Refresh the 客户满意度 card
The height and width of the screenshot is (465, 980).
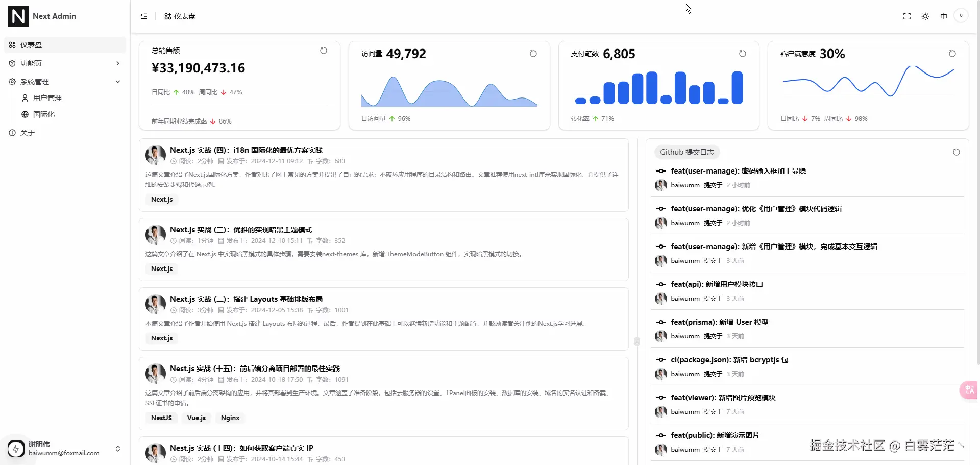(x=952, y=54)
